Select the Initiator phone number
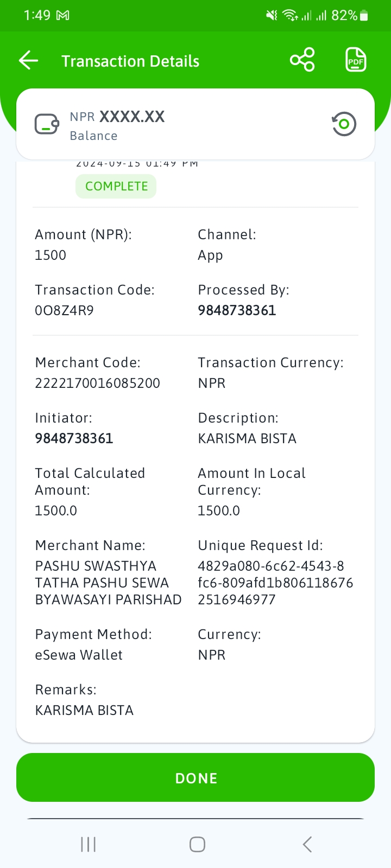Image resolution: width=391 pixels, height=868 pixels. 74,438
